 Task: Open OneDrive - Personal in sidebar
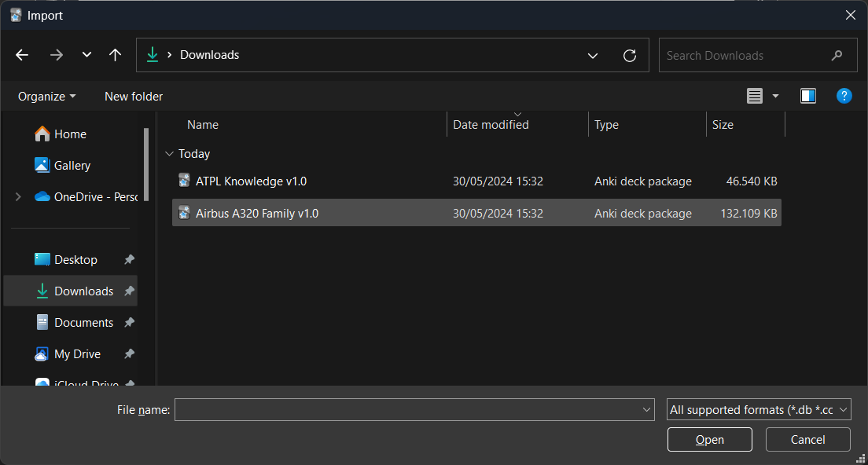tap(86, 197)
